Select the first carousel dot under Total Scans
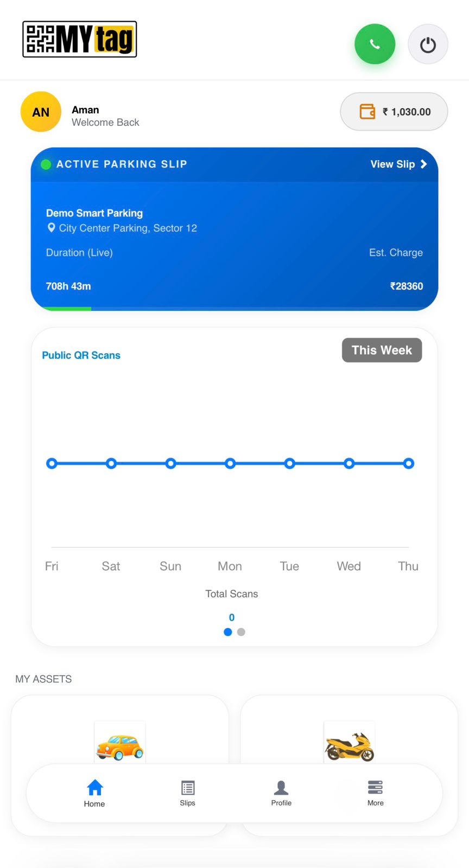 (x=227, y=632)
